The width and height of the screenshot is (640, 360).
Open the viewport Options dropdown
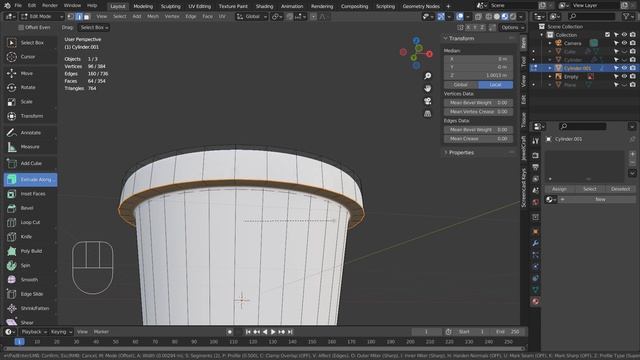point(512,27)
